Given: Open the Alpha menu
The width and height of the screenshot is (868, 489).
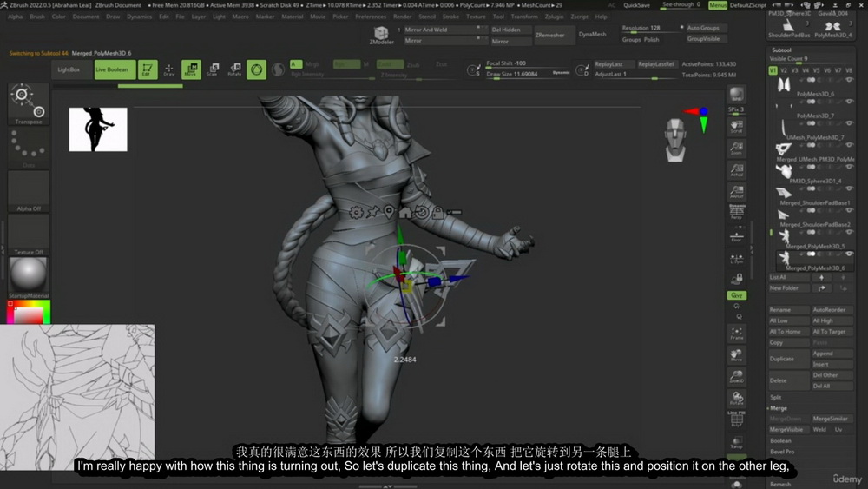Looking at the screenshot, I should coord(16,17).
